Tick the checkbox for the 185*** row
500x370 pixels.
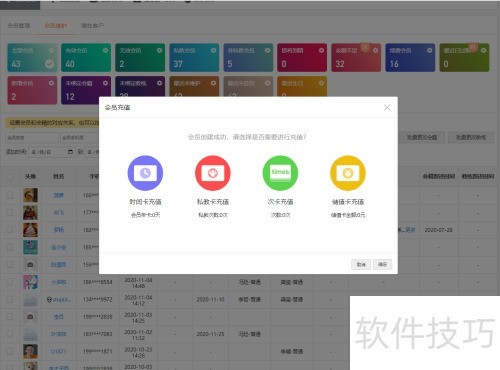coord(10,247)
